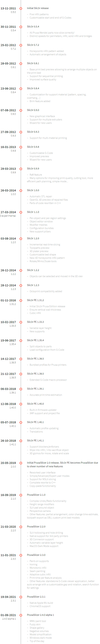The image size is (100, 644).
Task: Click the 13-11-2011 timeline marker circle
Action: (x=21, y=9)
